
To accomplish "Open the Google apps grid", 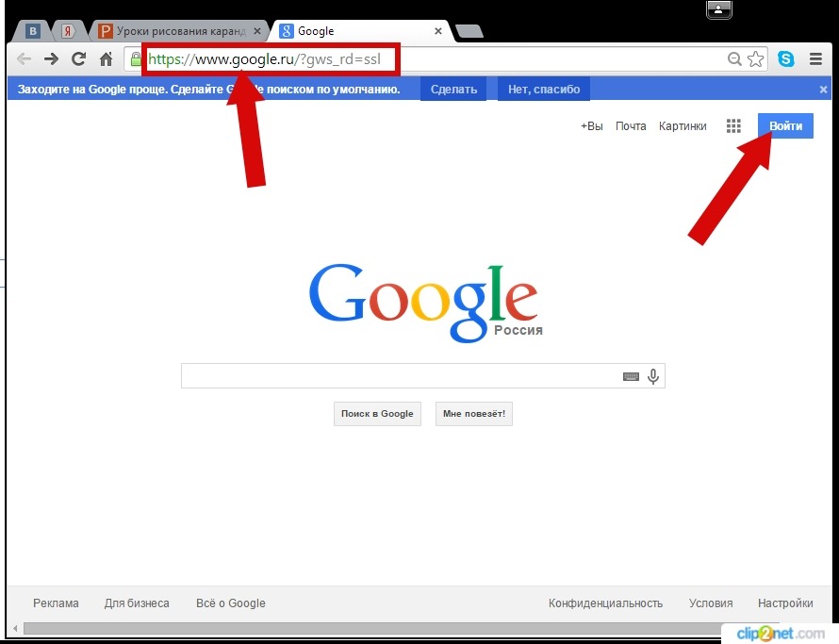I will (733, 125).
